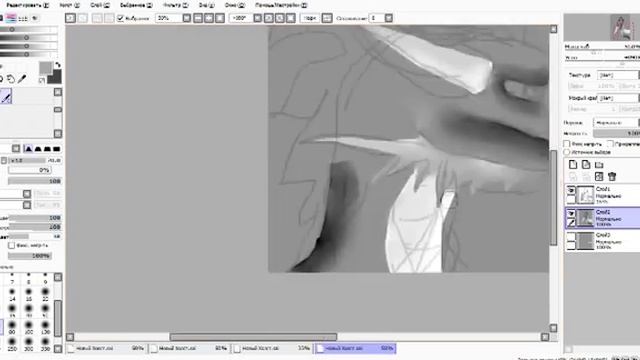Switch to the third canvas tab at 33%
This screenshot has width=640, height=360.
(272, 349)
